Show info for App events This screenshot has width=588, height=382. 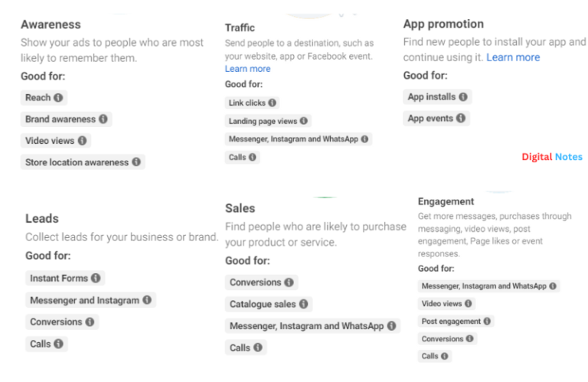point(460,118)
